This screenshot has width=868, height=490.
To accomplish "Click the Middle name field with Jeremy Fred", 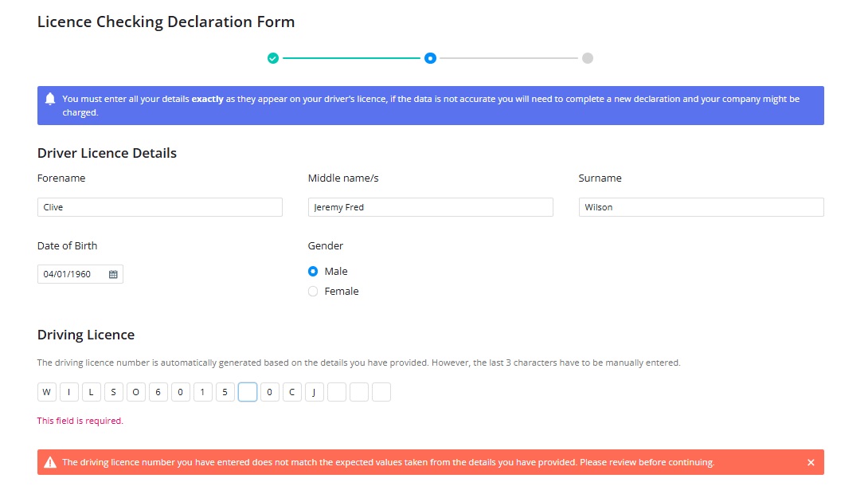I will coord(430,207).
